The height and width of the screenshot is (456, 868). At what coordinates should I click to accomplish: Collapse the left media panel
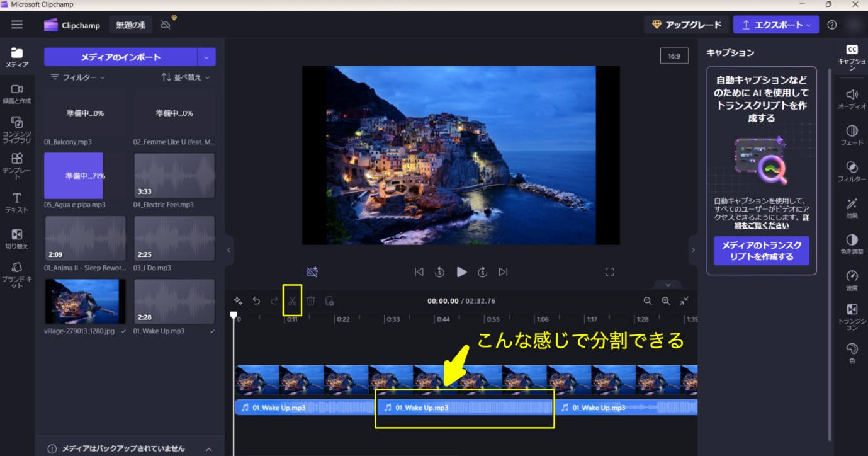pyautogui.click(x=228, y=250)
